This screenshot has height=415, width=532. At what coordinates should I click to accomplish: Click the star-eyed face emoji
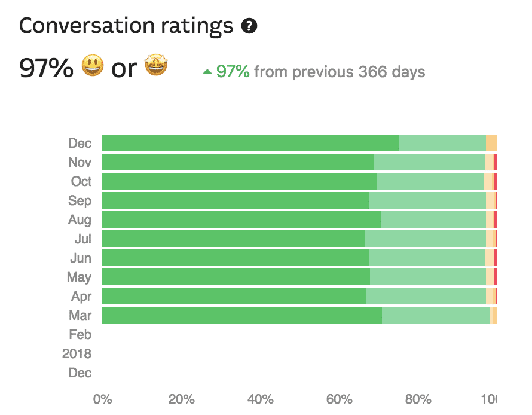(157, 67)
